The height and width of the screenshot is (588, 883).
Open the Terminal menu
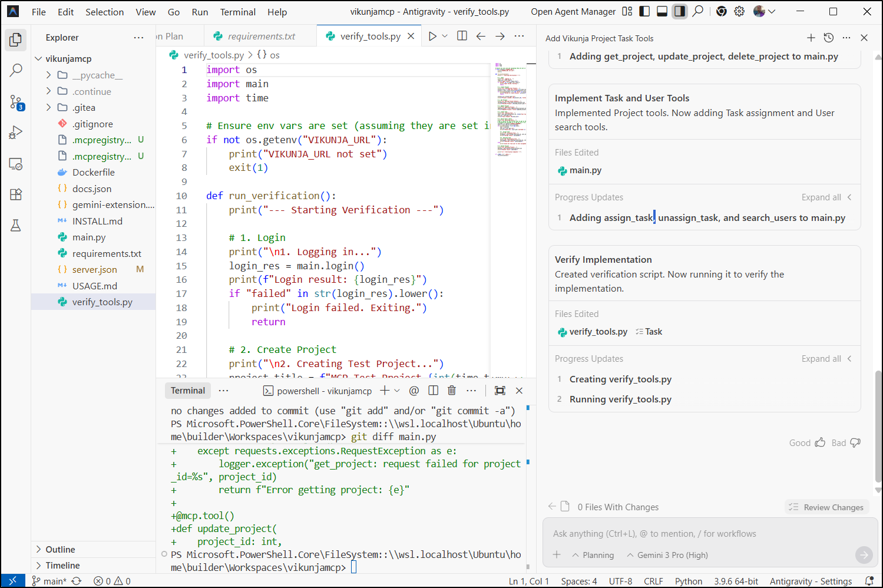(237, 12)
